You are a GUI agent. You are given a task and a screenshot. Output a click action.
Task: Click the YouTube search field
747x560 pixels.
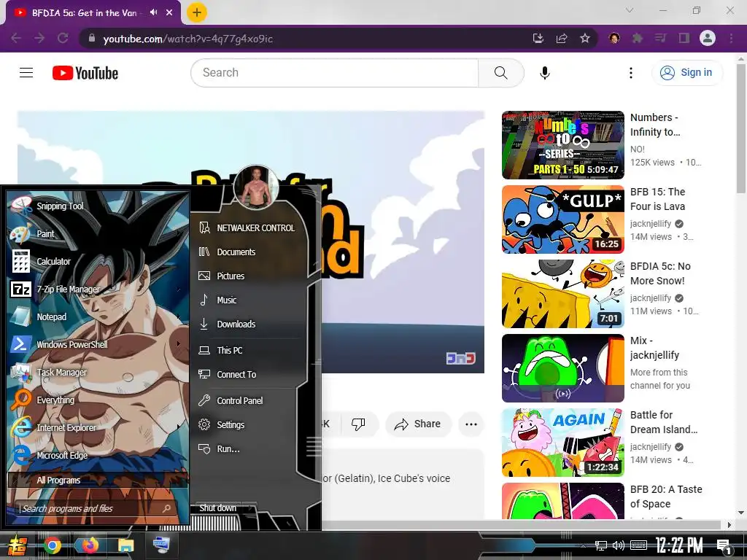334,72
